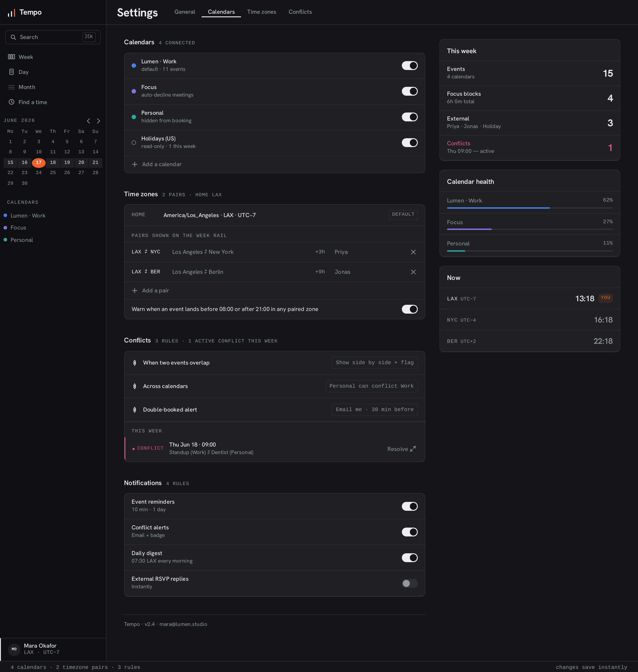Click stepper icon beside Across calendars
The image size is (638, 672).
click(x=135, y=386)
